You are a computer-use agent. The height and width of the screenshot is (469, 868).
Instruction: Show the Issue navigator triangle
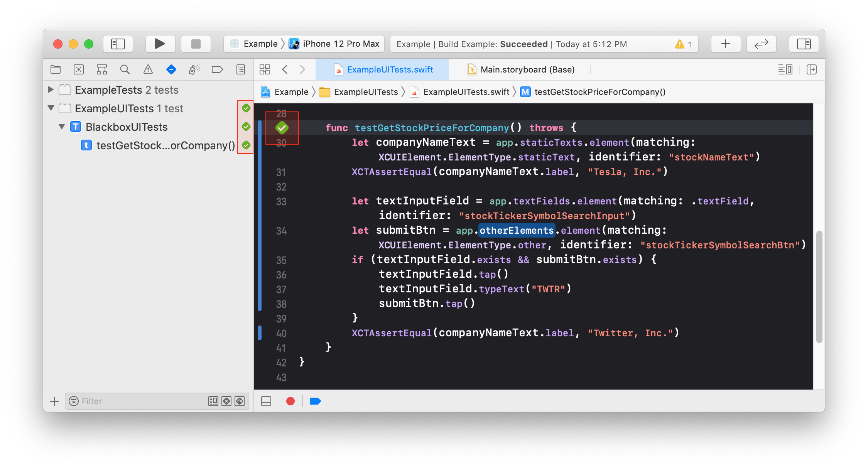point(148,69)
